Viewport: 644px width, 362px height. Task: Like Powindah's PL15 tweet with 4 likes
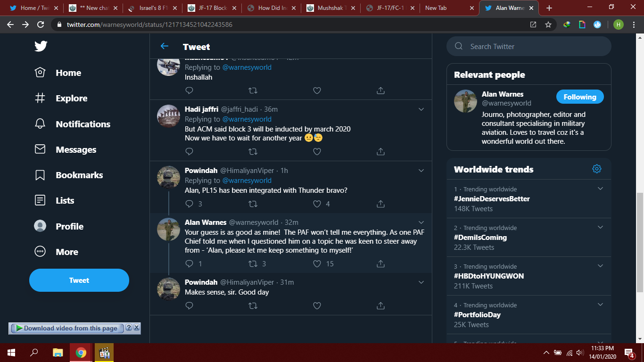click(x=317, y=204)
